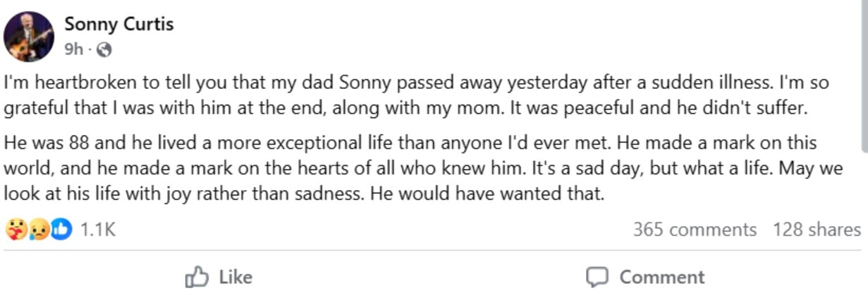
Task: Click the care hug reaction emoji
Action: pyautogui.click(x=15, y=230)
